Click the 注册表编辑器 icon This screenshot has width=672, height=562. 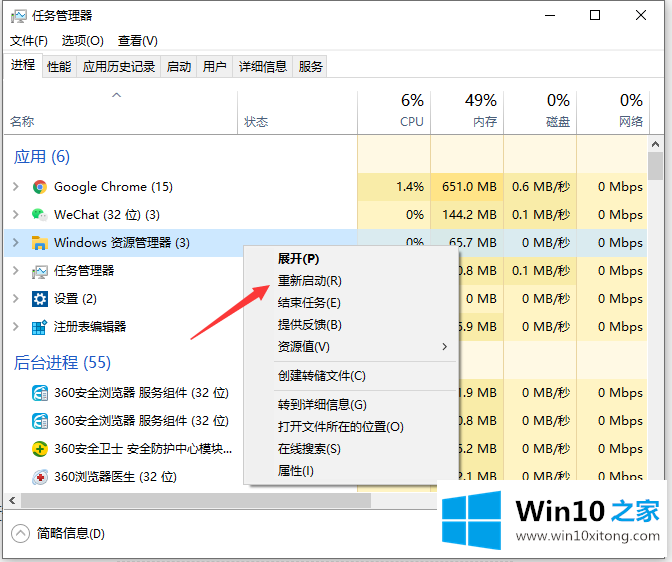(39, 327)
